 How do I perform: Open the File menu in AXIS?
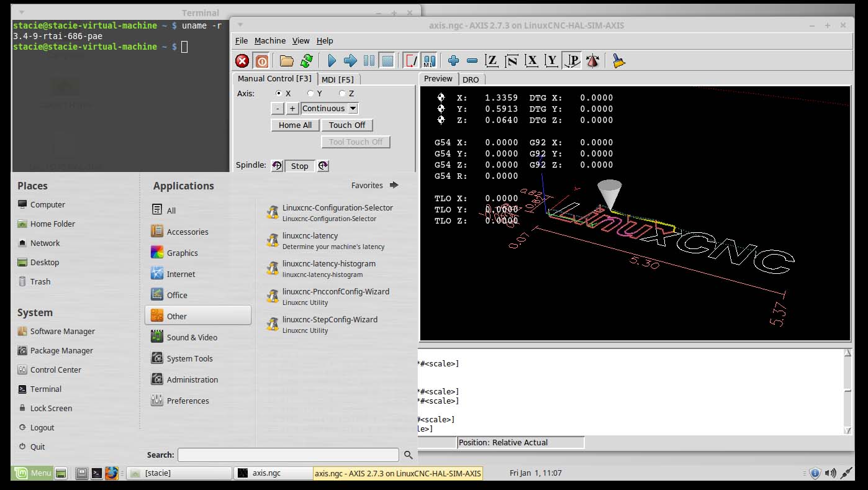(x=242, y=41)
